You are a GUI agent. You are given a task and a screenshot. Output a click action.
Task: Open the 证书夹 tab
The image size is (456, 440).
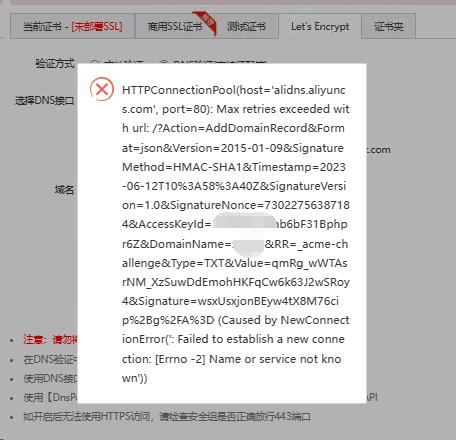[389, 26]
